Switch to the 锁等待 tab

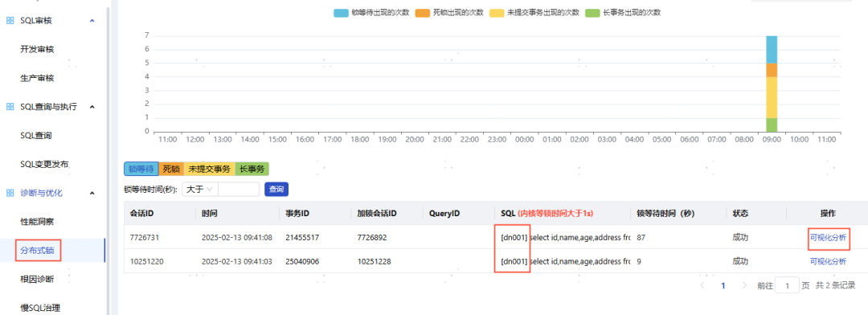(x=141, y=169)
